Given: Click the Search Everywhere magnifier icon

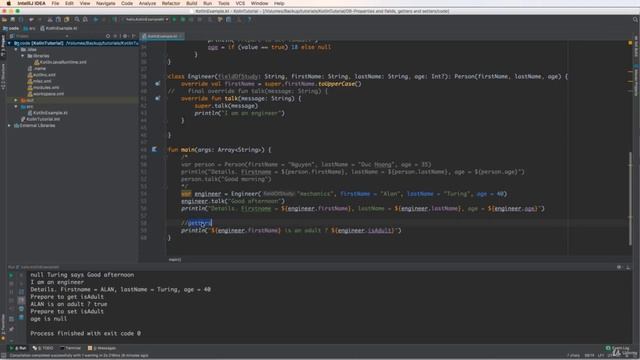Looking at the screenshot, I should click(x=635, y=19).
